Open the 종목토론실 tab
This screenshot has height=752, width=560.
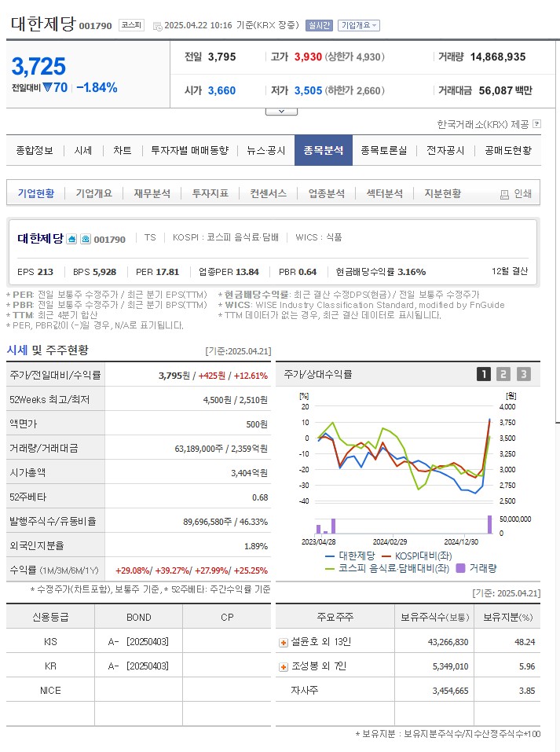[383, 151]
